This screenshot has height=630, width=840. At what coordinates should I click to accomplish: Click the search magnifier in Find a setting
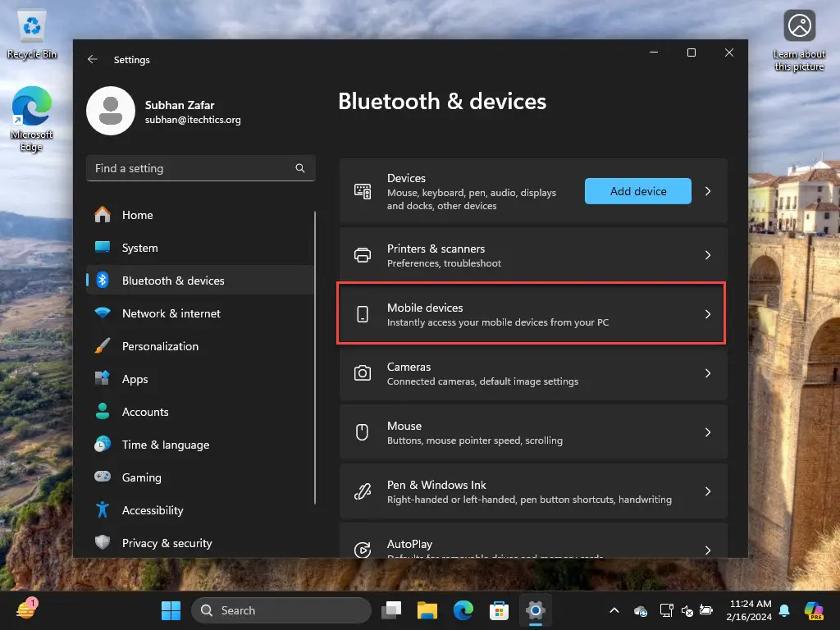click(x=300, y=168)
